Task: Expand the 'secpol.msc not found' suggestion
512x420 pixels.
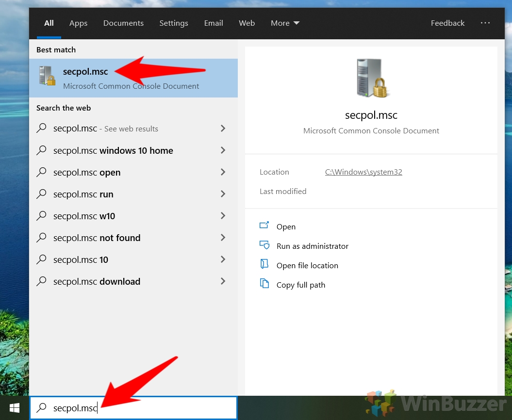Action: pyautogui.click(x=223, y=238)
